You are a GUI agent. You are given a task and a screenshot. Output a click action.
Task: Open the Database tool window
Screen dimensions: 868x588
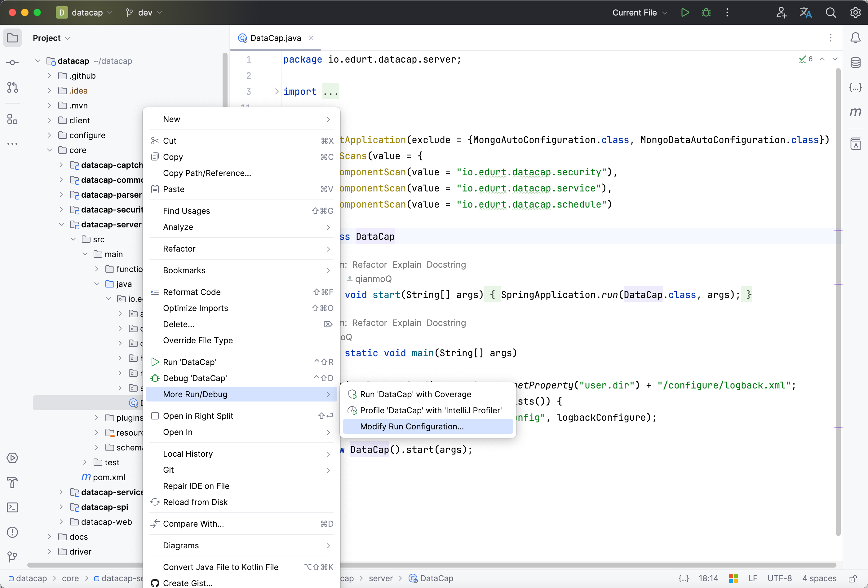[x=855, y=62]
